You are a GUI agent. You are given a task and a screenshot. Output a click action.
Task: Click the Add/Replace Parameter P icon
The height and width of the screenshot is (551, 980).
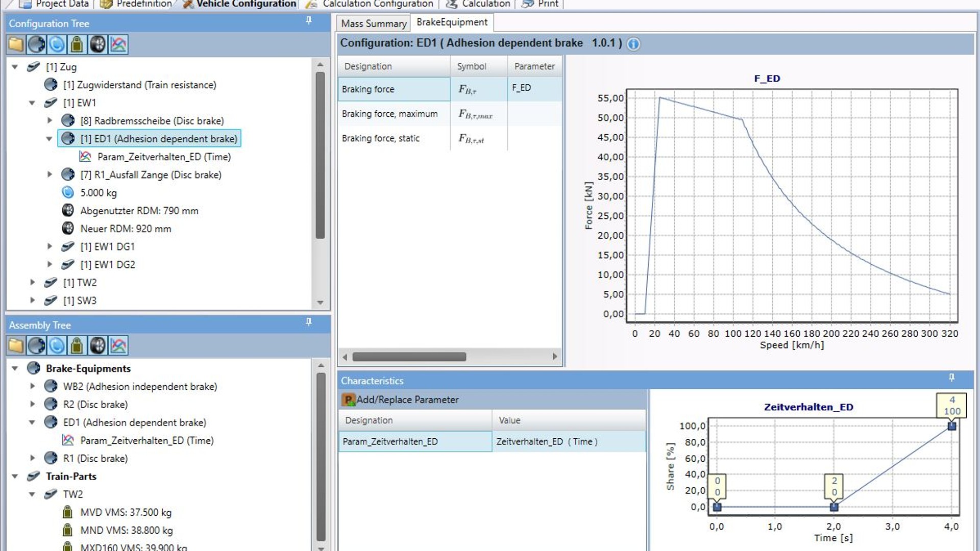tap(349, 399)
